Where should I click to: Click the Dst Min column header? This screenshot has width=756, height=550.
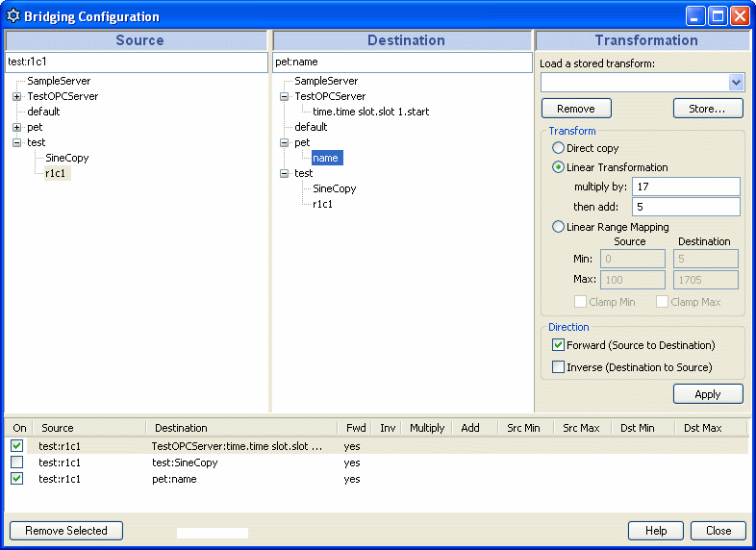coord(643,428)
